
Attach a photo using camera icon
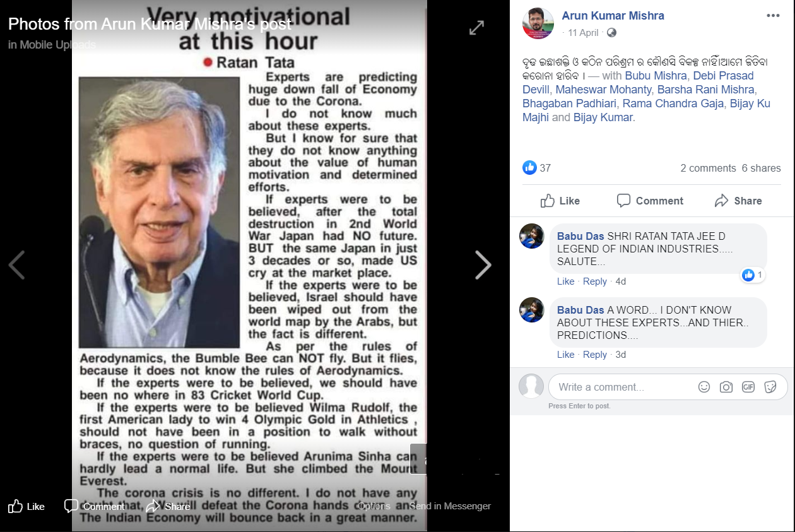pos(726,387)
